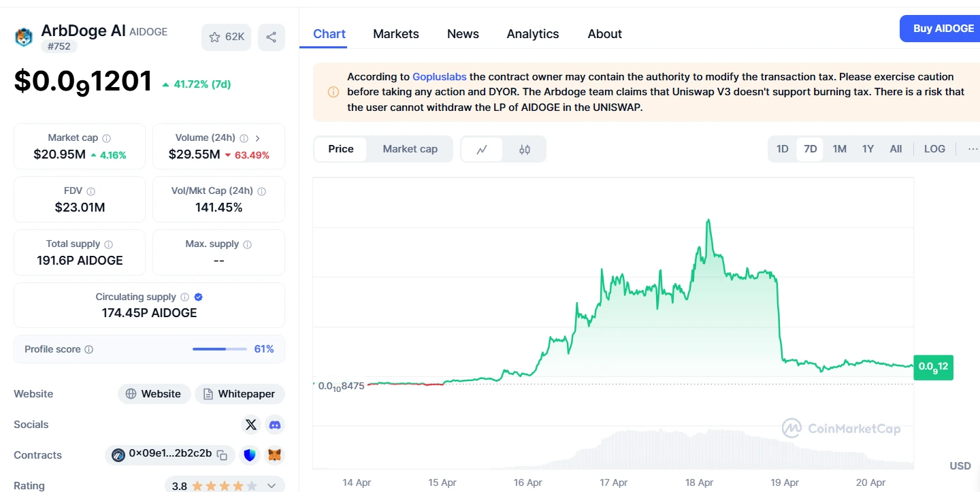Click the ArbDoge AI coin logo
The width and height of the screenshot is (980, 492).
tap(24, 37)
